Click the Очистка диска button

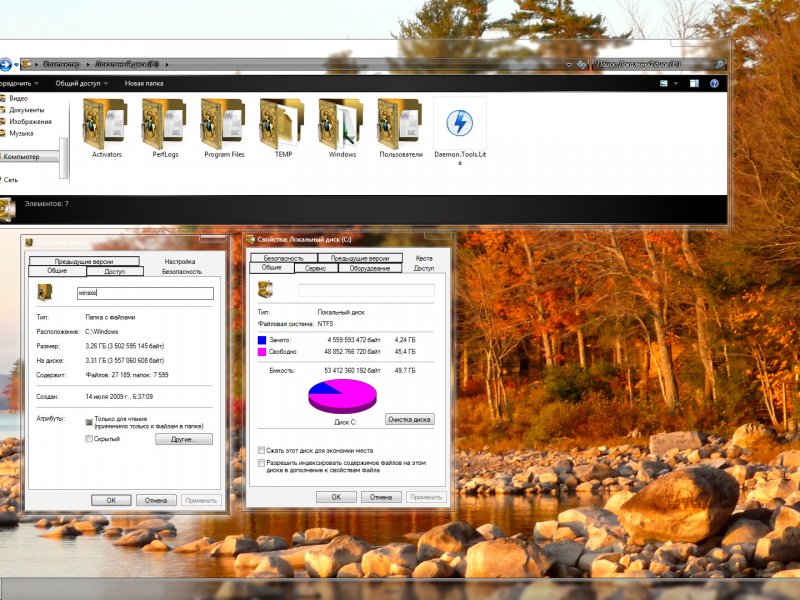410,419
